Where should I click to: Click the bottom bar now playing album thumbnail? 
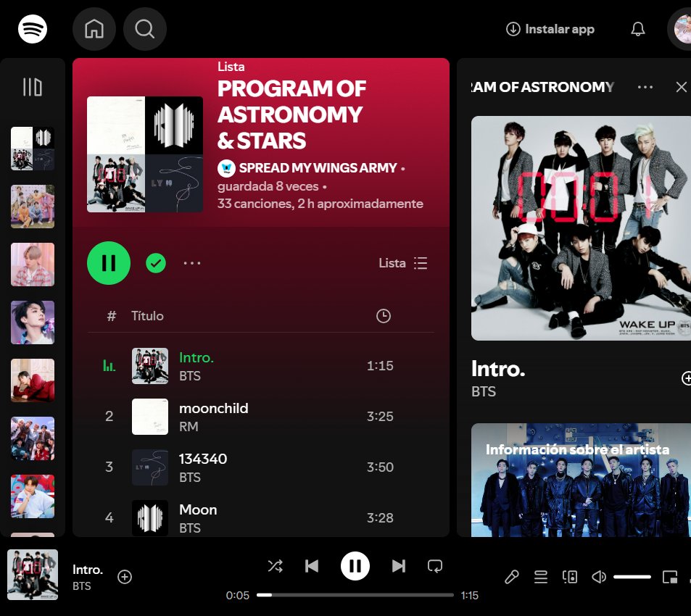pyautogui.click(x=33, y=575)
